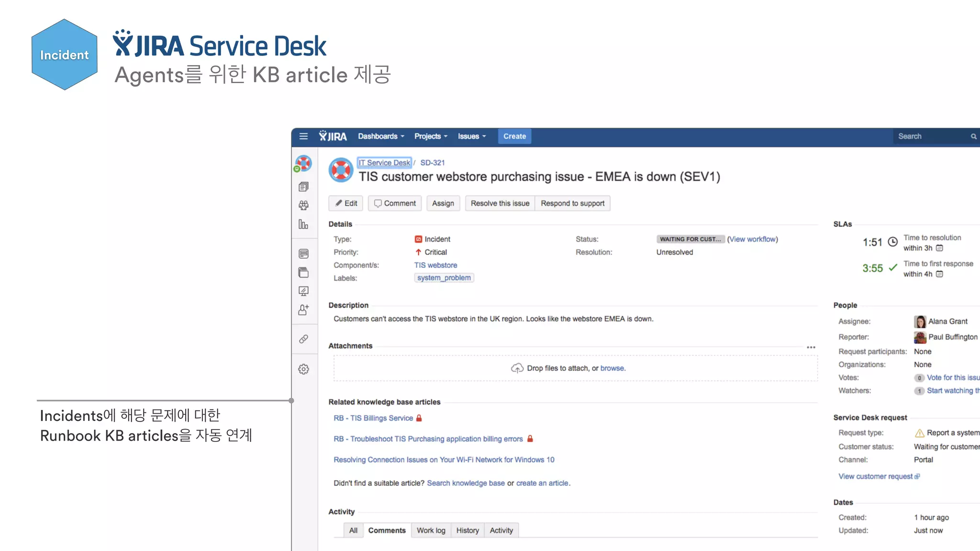Click Search knowledge base link
The image size is (980, 551).
point(466,483)
